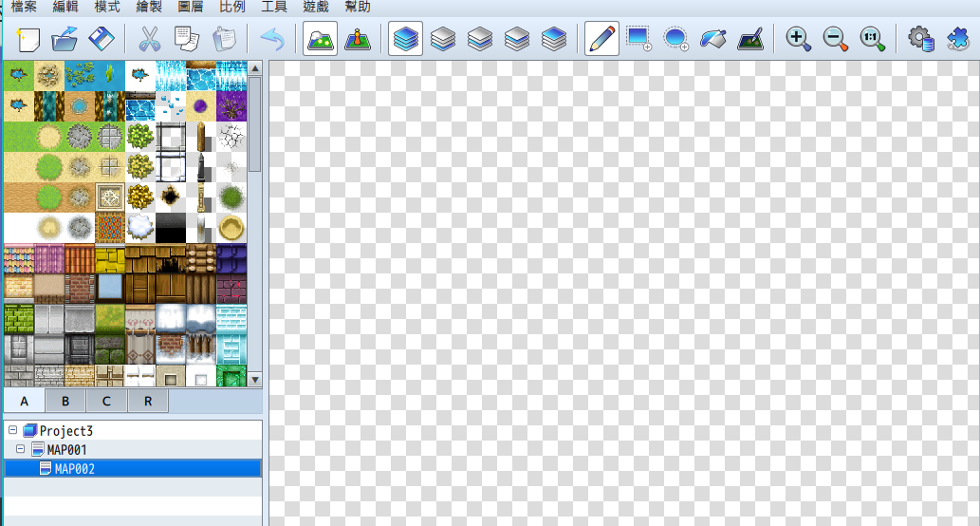Viewport: 980px width, 526px height.
Task: Collapse the Project3 tree node
Action: click(12, 430)
